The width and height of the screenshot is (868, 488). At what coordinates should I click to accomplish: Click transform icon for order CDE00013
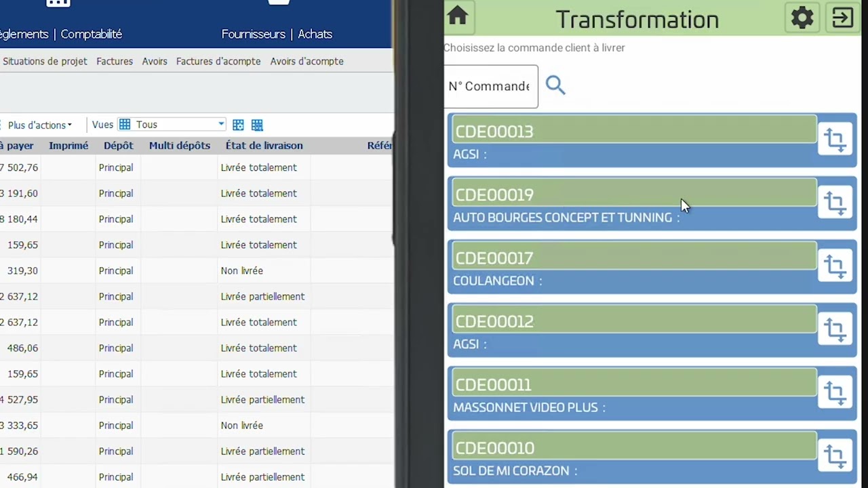(x=835, y=139)
